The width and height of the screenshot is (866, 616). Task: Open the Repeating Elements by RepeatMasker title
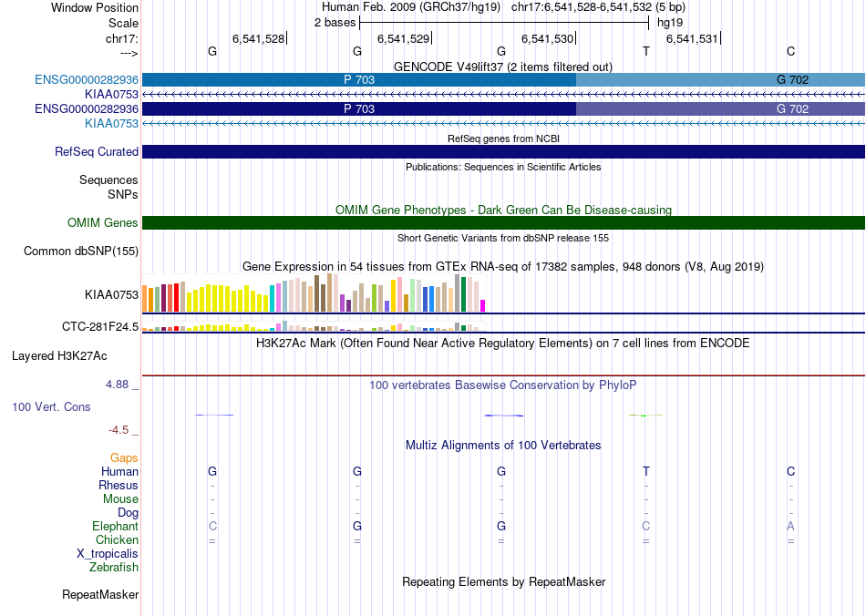pos(503,581)
